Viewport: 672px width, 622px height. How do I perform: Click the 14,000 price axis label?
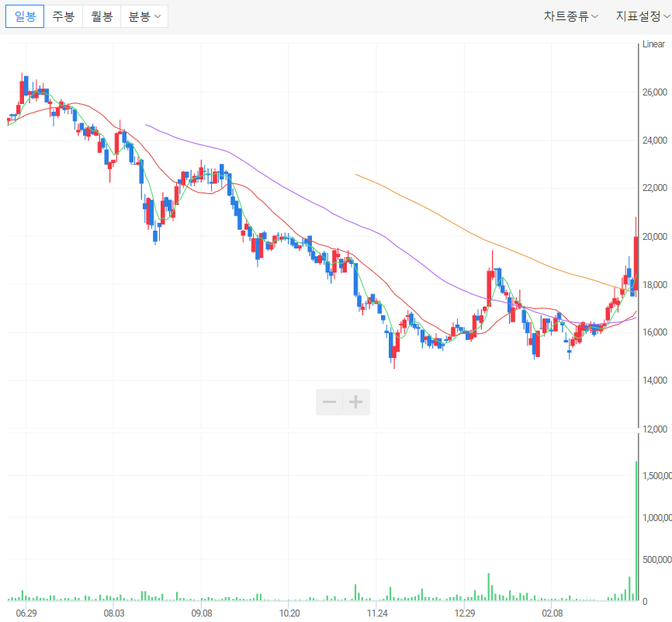point(655,380)
